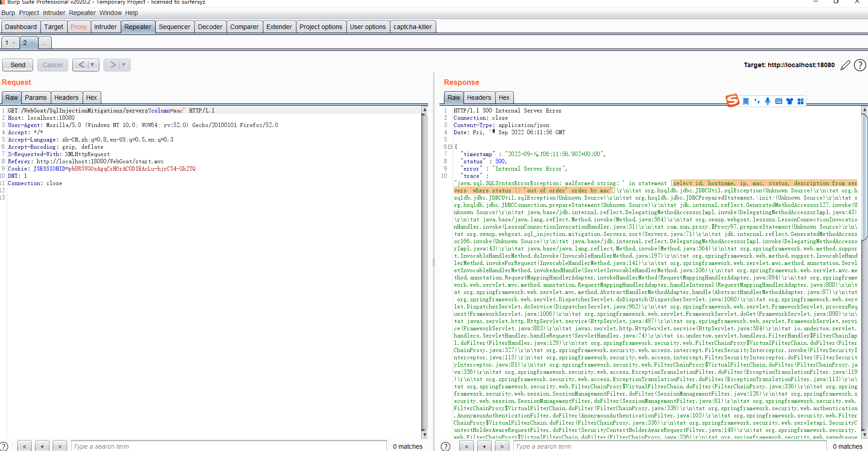This screenshot has width=868, height=451.
Task: Open the Project options tab
Action: [321, 27]
